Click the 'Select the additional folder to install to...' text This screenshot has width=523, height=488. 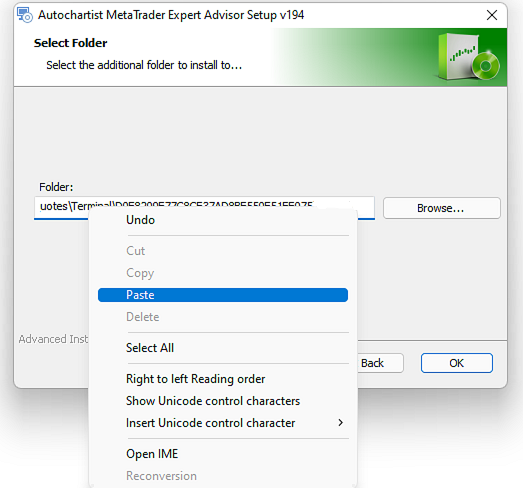[144, 65]
